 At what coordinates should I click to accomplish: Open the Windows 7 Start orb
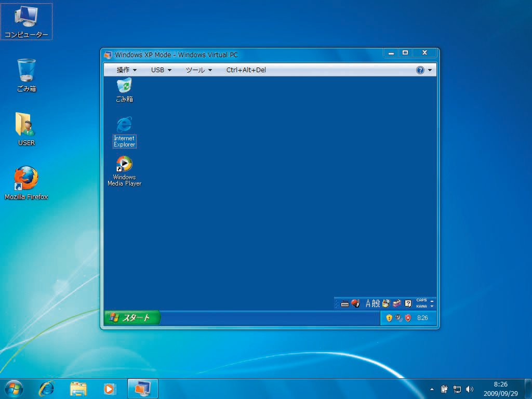(x=14, y=389)
